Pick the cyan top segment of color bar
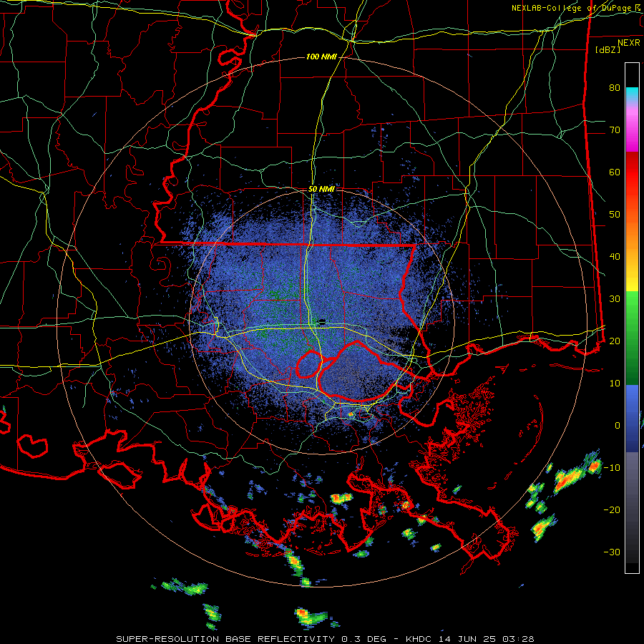This screenshot has width=644, height=644. 632,95
